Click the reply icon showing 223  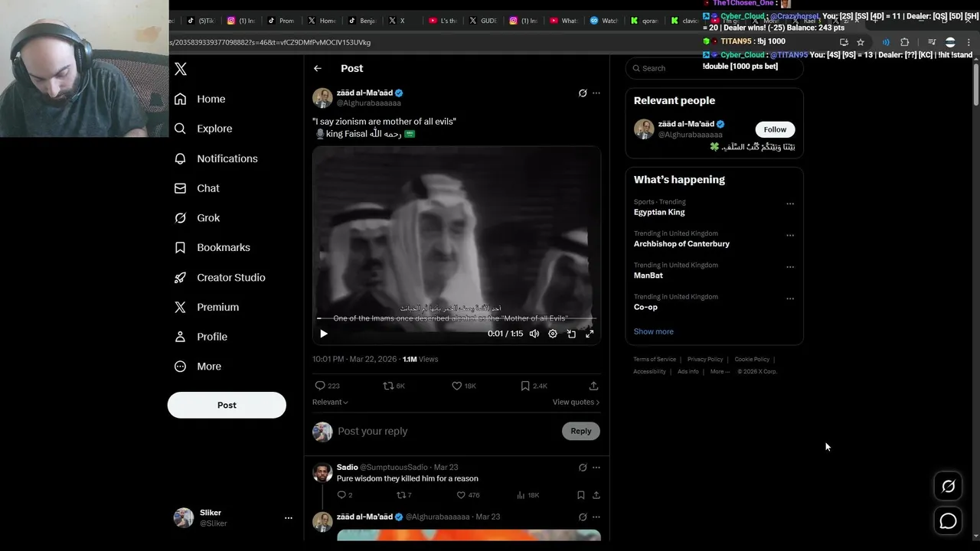pos(327,386)
